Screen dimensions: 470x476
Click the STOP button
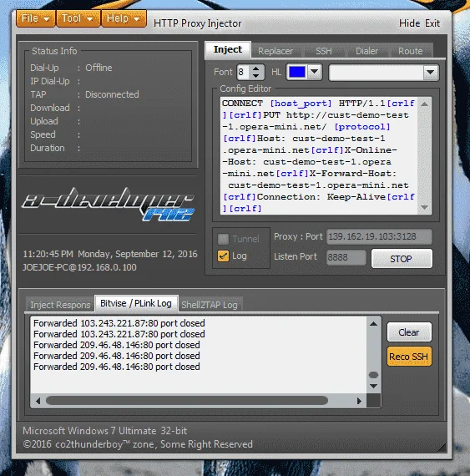click(402, 259)
